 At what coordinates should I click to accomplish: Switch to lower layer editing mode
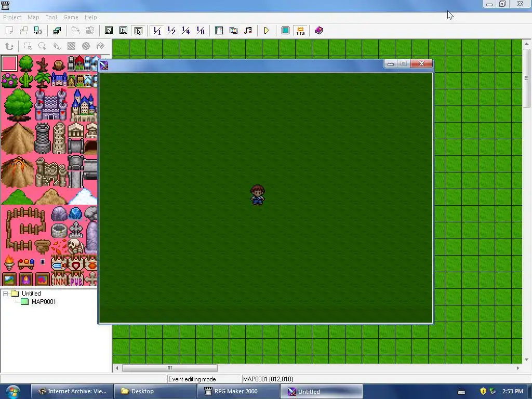click(109, 31)
